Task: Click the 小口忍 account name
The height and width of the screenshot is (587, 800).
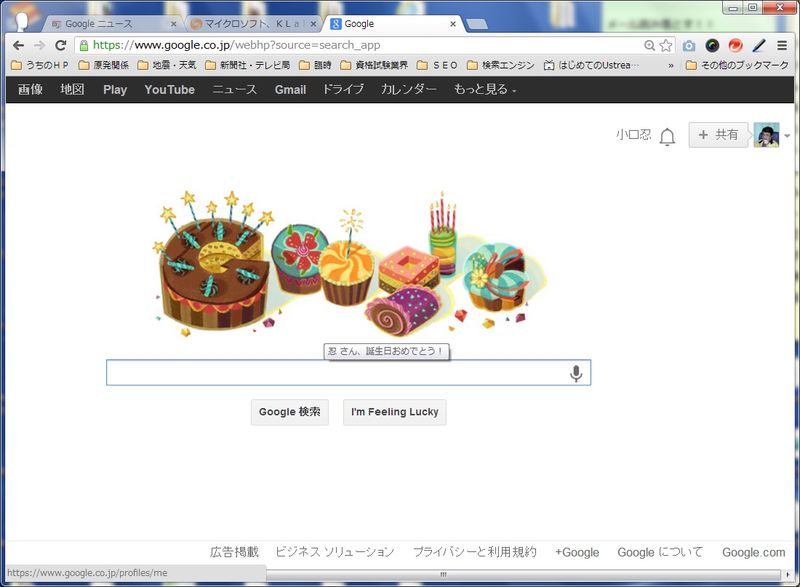Action: click(634, 135)
